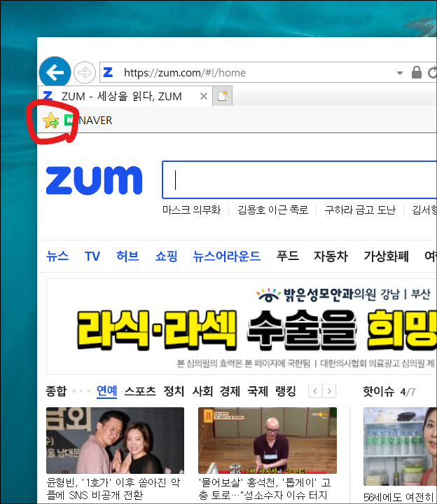Viewport: 437px width, 504px height.
Task: Open trending term 구하라 금고 도난
Action: coord(360,210)
